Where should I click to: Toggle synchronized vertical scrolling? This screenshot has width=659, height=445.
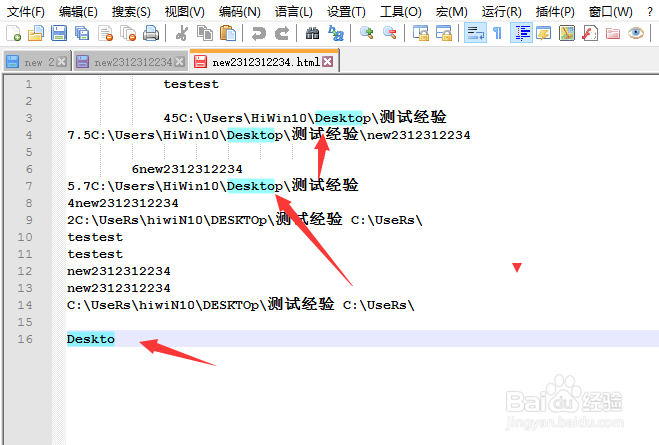point(420,33)
